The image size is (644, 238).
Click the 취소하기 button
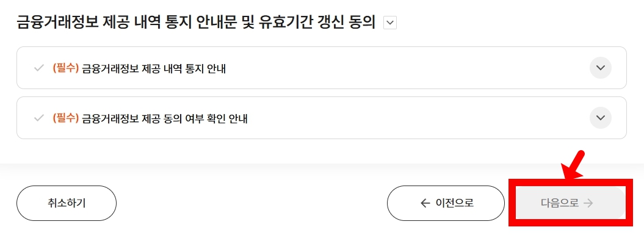point(67,203)
